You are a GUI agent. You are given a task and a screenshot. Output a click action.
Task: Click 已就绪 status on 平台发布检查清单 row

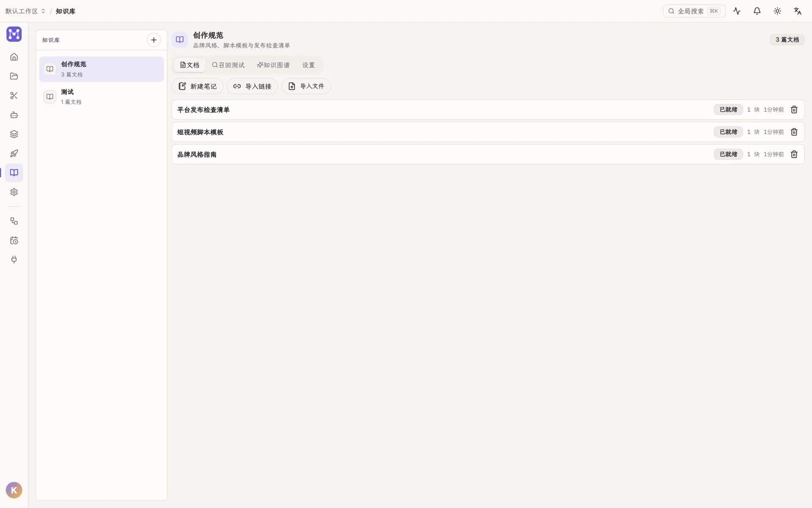pos(728,110)
